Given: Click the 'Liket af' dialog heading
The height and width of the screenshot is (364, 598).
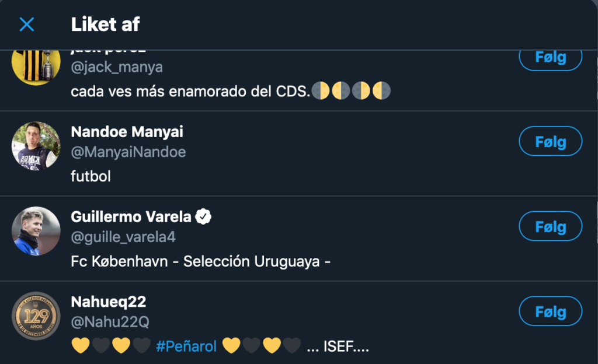Looking at the screenshot, I should (105, 24).
